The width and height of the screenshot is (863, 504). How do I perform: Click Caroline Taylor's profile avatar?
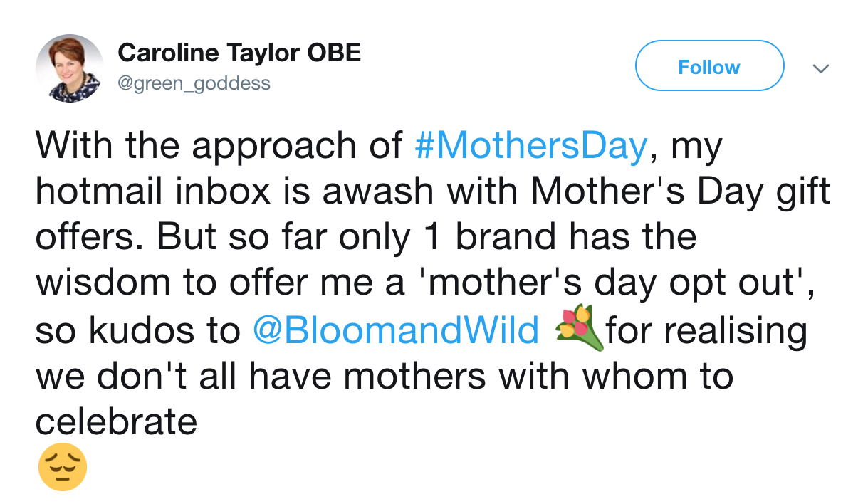tap(70, 68)
